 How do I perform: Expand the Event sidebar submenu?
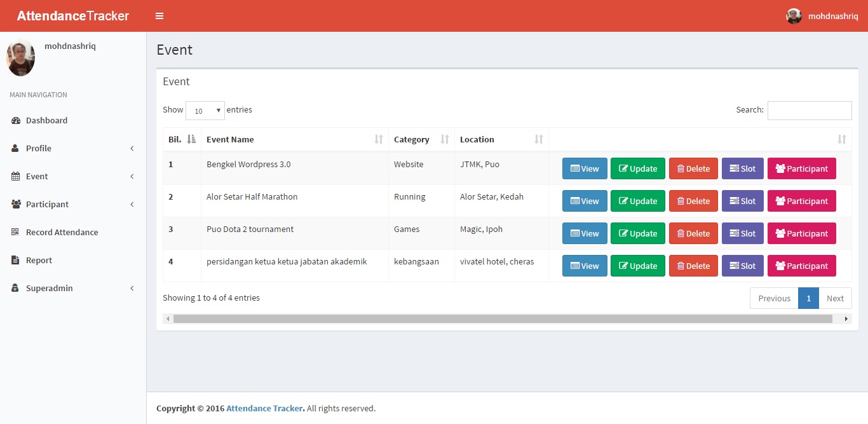click(x=73, y=176)
